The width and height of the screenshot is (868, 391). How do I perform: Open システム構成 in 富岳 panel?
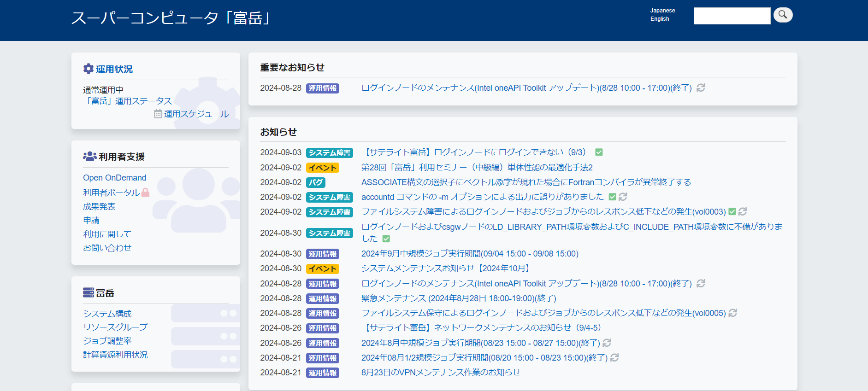[107, 314]
